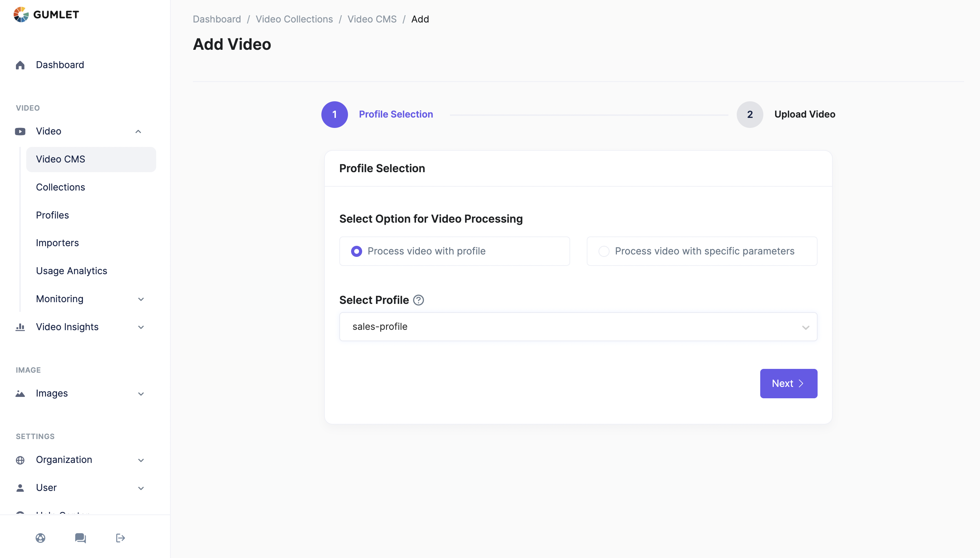Open the sales-profile dropdown

tap(578, 326)
